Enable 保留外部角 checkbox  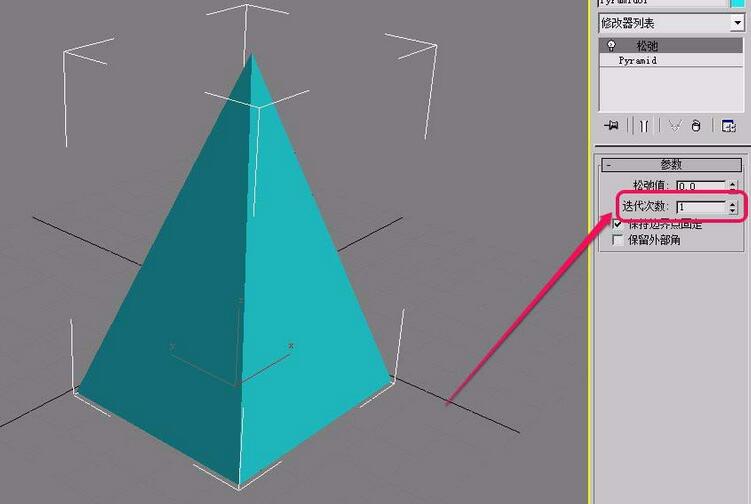coord(618,240)
